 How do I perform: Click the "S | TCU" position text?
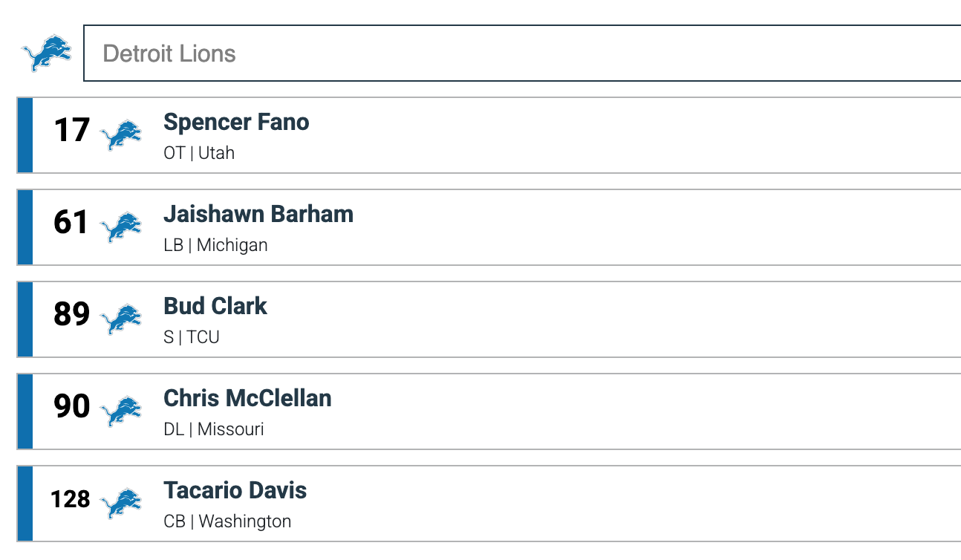pos(192,337)
